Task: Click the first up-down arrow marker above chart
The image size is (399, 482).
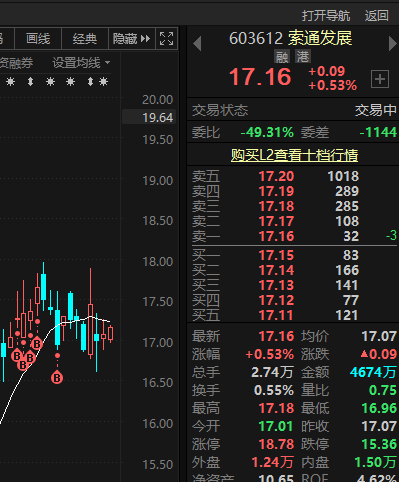Action: point(30,81)
